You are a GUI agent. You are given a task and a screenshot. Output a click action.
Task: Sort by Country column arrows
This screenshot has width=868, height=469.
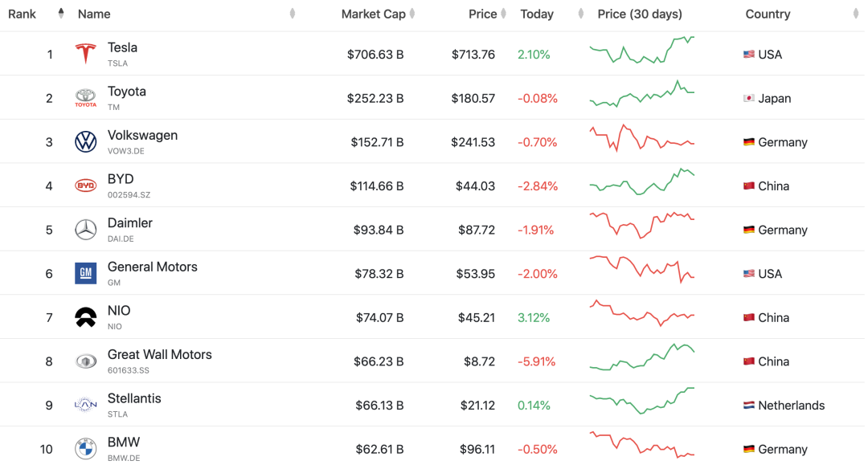pos(856,14)
